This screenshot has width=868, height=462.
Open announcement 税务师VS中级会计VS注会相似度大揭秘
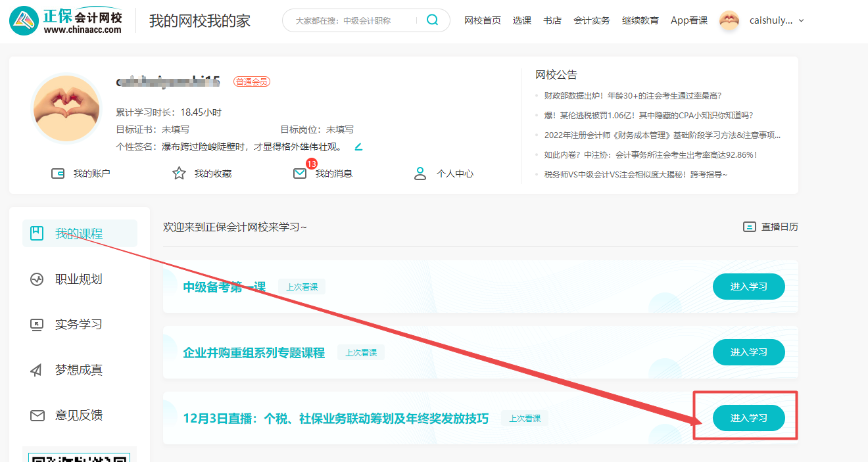(636, 175)
